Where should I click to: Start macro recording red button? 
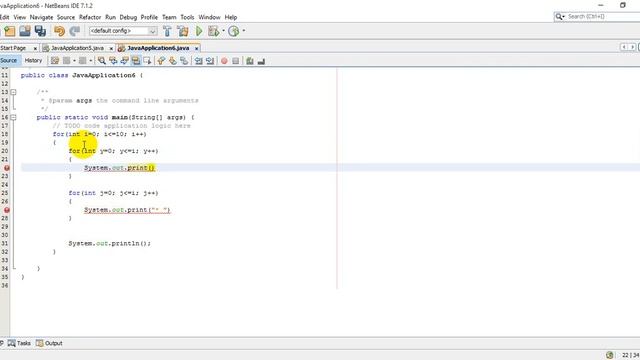pyautogui.click(x=224, y=61)
